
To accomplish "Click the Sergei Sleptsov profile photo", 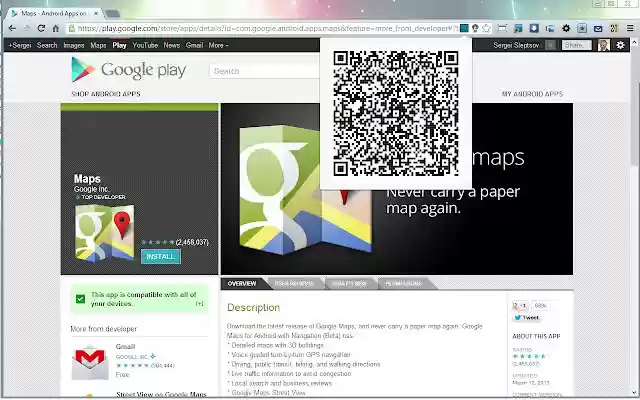I will [604, 45].
